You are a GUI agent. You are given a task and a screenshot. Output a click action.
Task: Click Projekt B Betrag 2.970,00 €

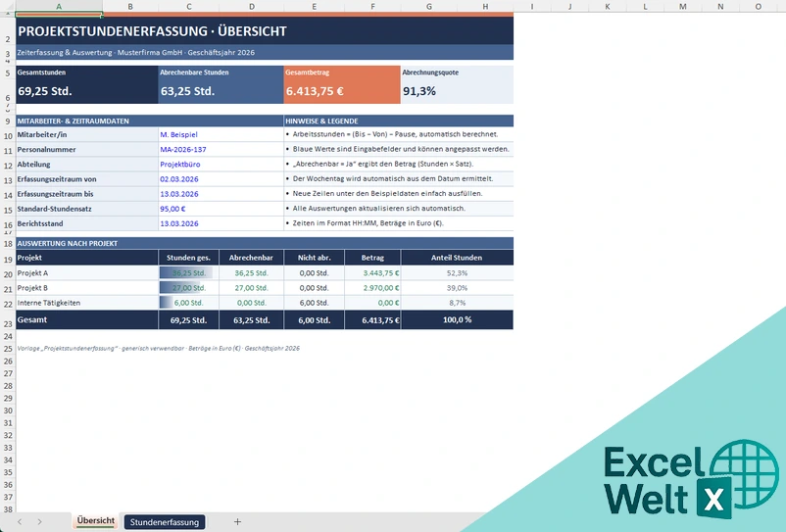tap(381, 288)
